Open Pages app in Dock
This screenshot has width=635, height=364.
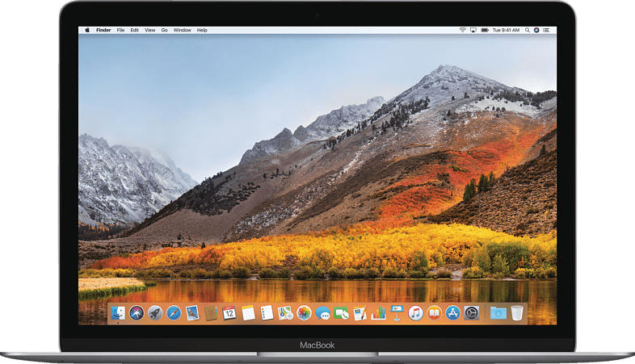360,313
